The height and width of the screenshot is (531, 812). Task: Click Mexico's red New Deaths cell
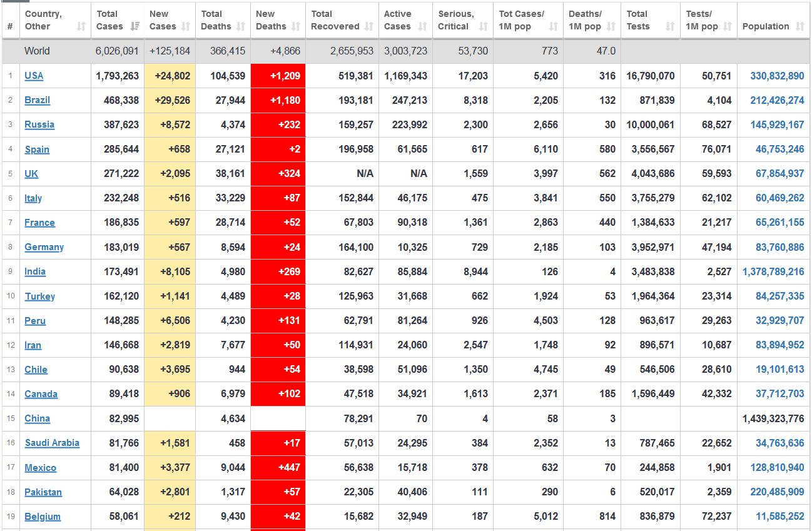click(x=278, y=468)
